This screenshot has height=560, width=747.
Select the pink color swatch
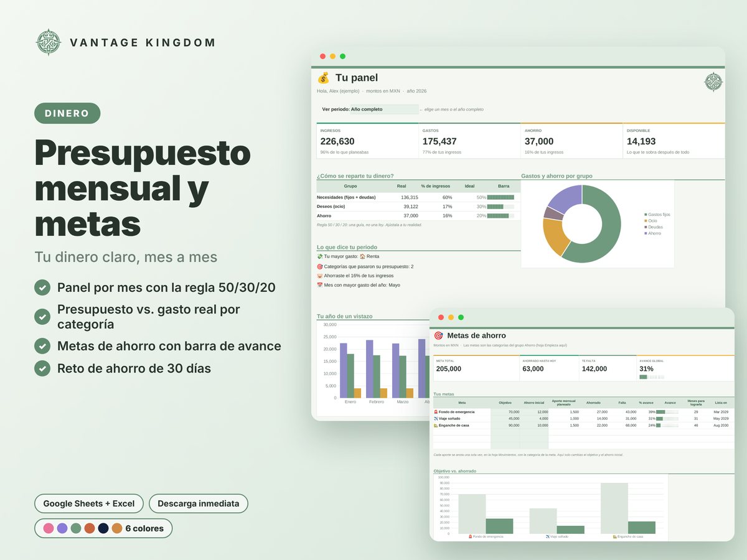coord(49,528)
